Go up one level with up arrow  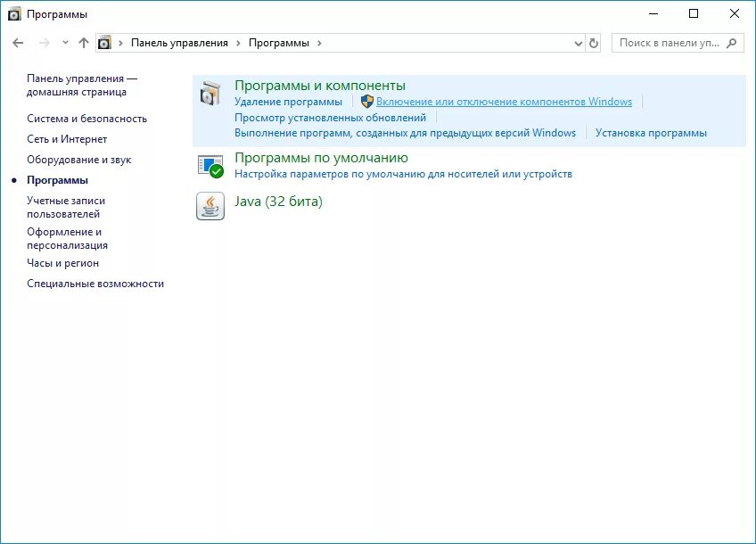[x=84, y=43]
